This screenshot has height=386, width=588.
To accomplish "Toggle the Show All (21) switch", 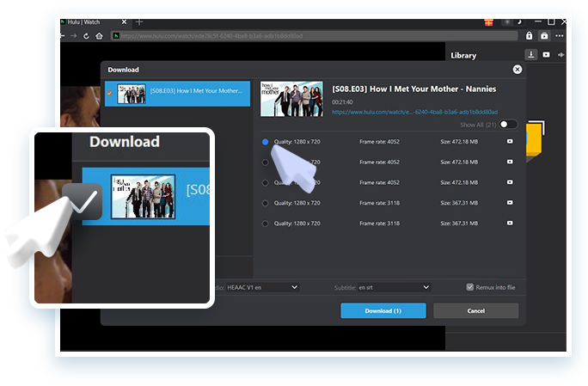I will (508, 124).
